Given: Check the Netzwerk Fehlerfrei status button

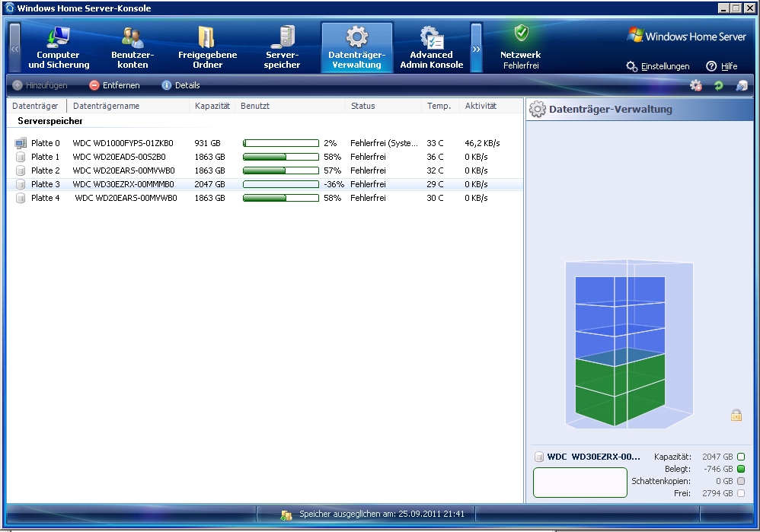Looking at the screenshot, I should tap(521, 48).
